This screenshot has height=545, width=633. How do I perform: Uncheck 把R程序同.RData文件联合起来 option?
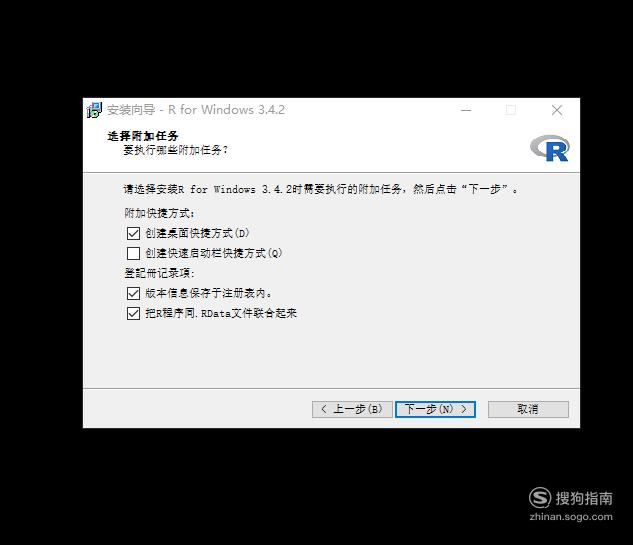[x=133, y=313]
